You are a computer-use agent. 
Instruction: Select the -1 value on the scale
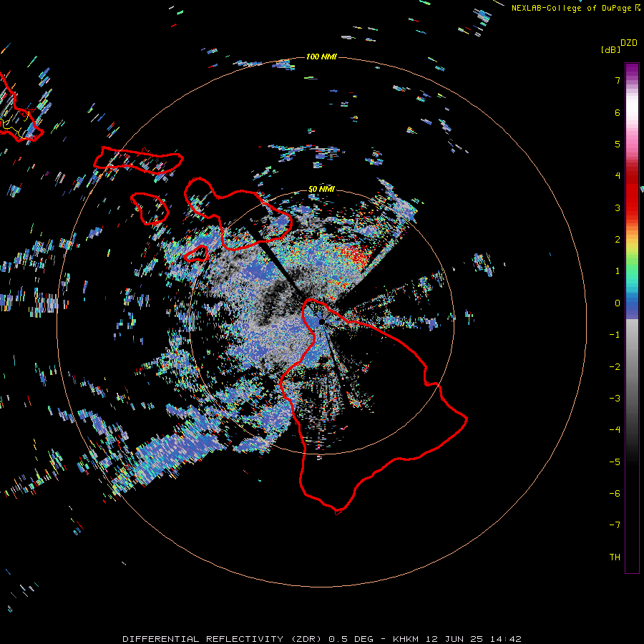click(615, 335)
